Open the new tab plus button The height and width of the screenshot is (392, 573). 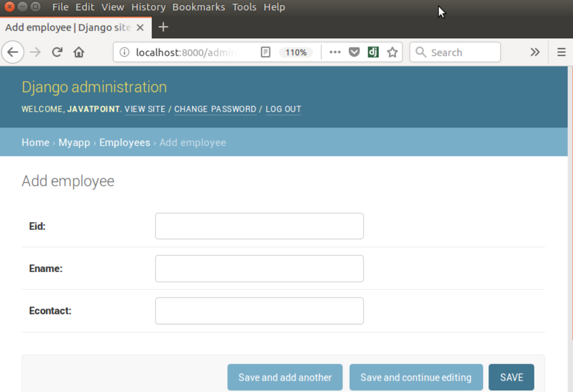(x=164, y=27)
